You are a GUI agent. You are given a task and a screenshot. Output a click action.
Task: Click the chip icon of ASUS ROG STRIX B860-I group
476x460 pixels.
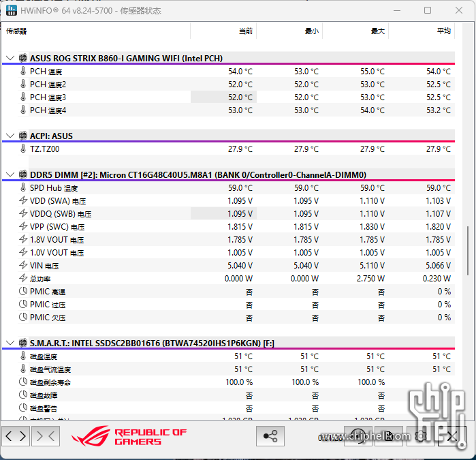click(x=23, y=58)
